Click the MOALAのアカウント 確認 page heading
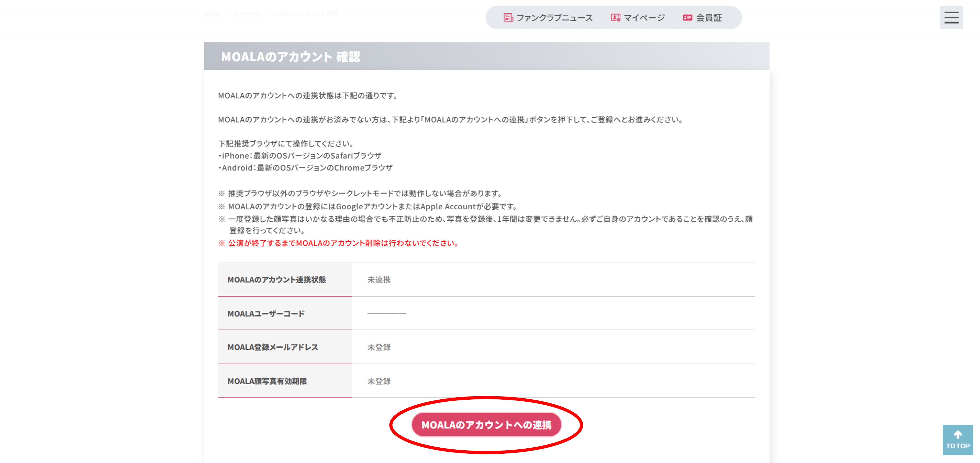The height and width of the screenshot is (463, 980). pos(291,57)
